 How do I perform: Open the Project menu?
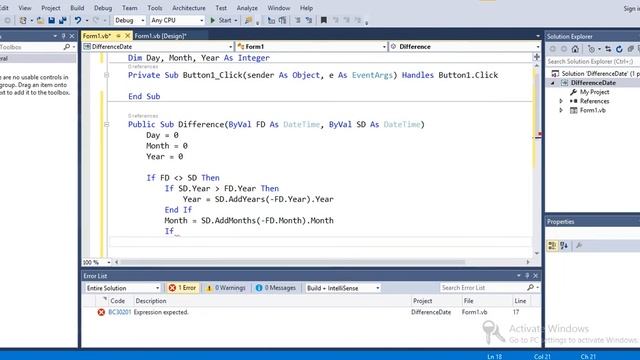tap(51, 8)
